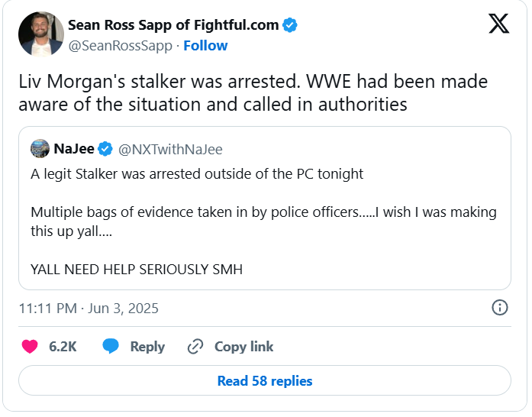Open Sean Ross Sapp's profile photo
532x417 pixels.
click(x=41, y=34)
